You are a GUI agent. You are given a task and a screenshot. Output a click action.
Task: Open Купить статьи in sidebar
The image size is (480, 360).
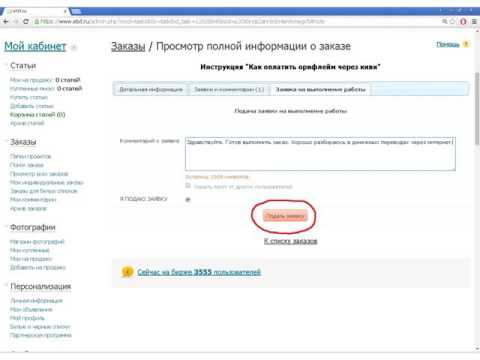click(x=29, y=97)
